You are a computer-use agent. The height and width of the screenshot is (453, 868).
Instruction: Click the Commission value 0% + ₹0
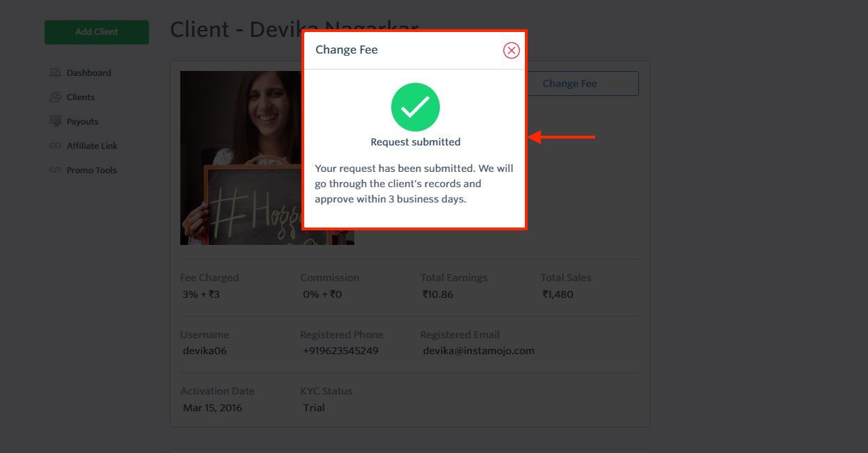coord(322,294)
